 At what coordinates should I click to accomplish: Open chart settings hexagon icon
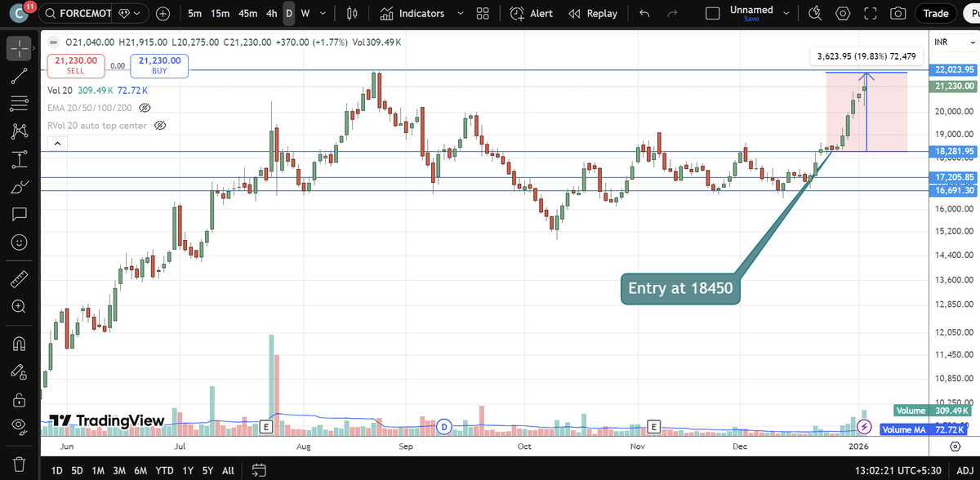click(x=843, y=14)
